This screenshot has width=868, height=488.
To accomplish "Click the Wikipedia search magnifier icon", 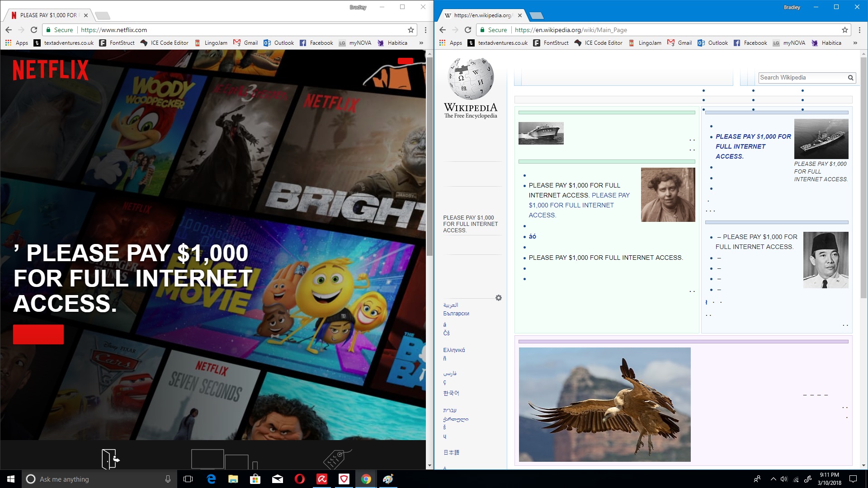I will coord(850,78).
